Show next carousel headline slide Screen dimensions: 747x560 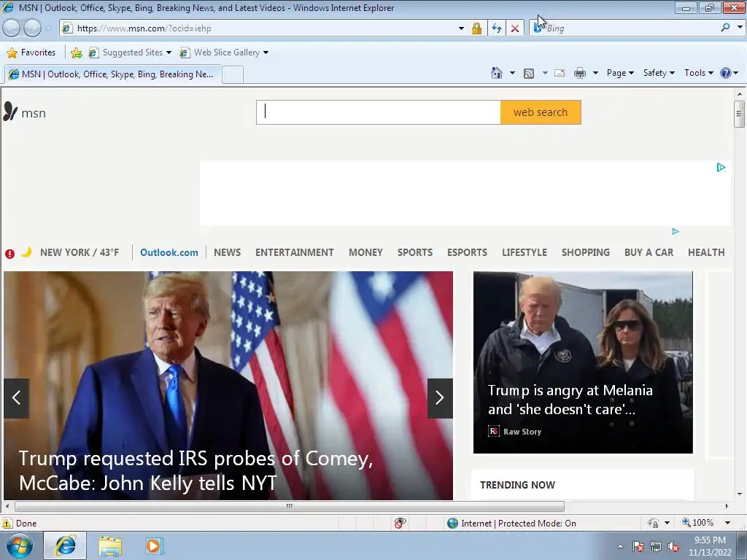[440, 398]
